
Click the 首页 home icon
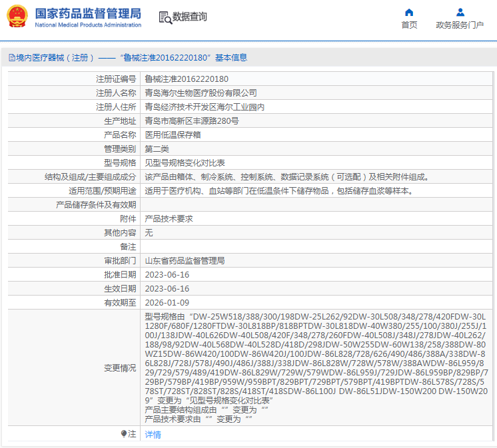pos(409,13)
